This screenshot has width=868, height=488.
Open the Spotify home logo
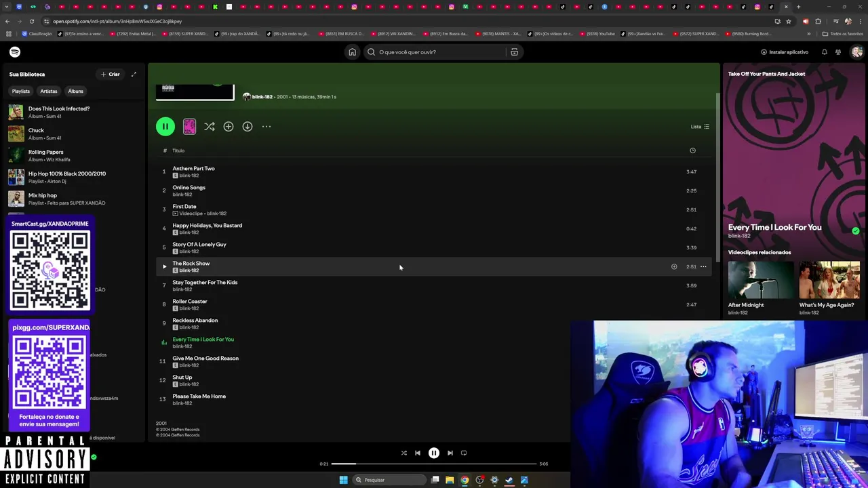pyautogui.click(x=15, y=52)
